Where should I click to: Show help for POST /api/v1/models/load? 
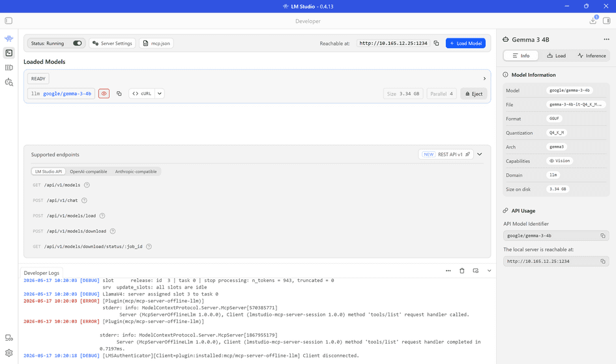tap(102, 216)
